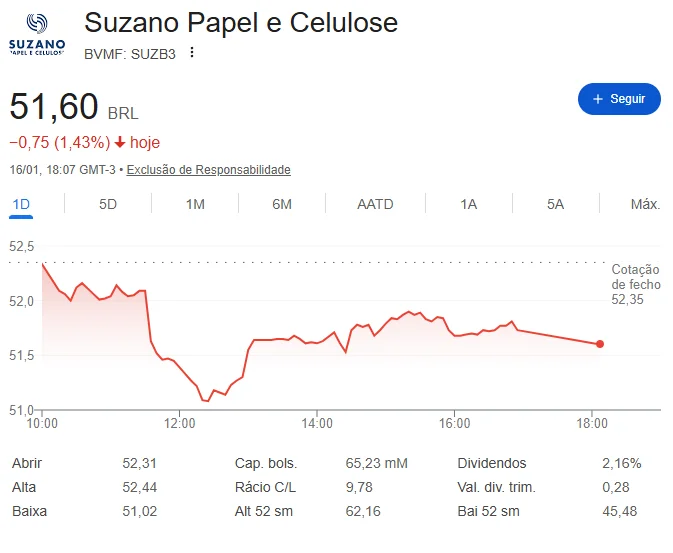The image size is (673, 553).
Task: Show the 6M chart range
Action: [282, 204]
